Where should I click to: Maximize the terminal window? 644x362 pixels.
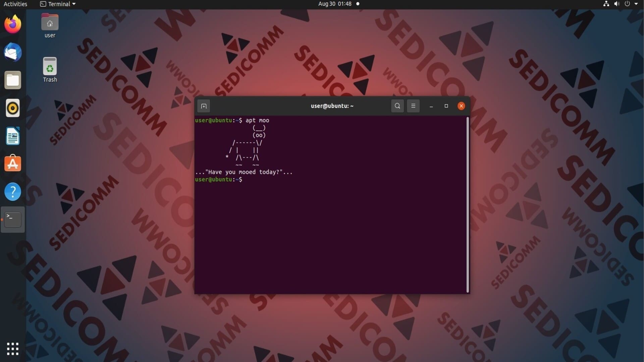click(x=446, y=106)
